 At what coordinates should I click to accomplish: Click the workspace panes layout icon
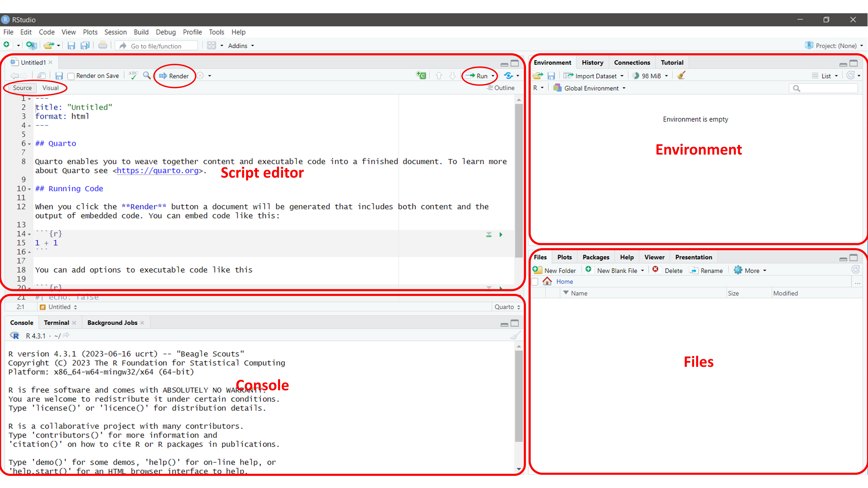(211, 45)
